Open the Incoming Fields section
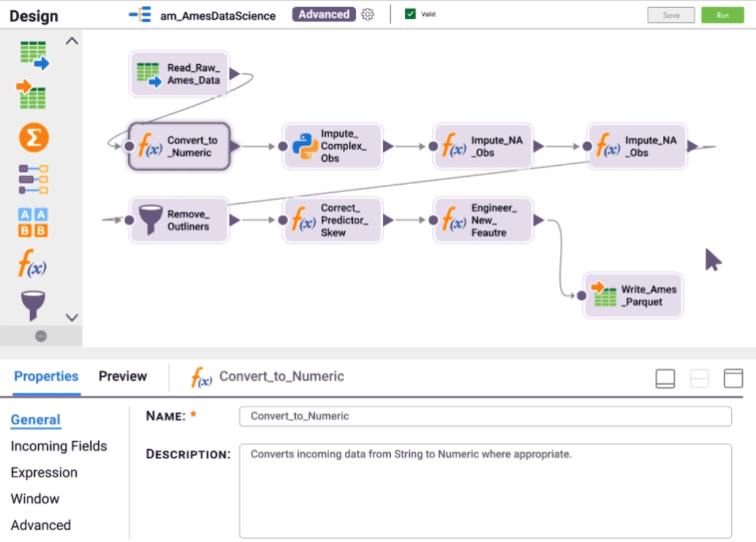Screen dimensions: 756x542 tap(59, 446)
